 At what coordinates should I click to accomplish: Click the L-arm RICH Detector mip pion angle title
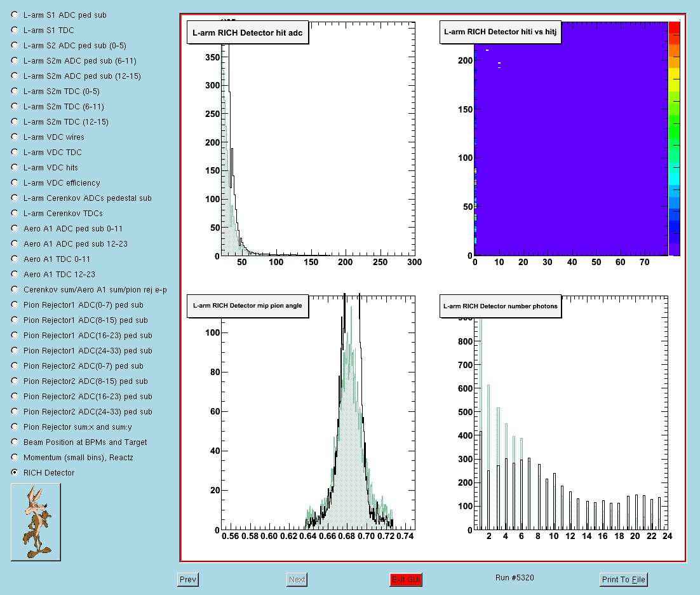click(248, 306)
